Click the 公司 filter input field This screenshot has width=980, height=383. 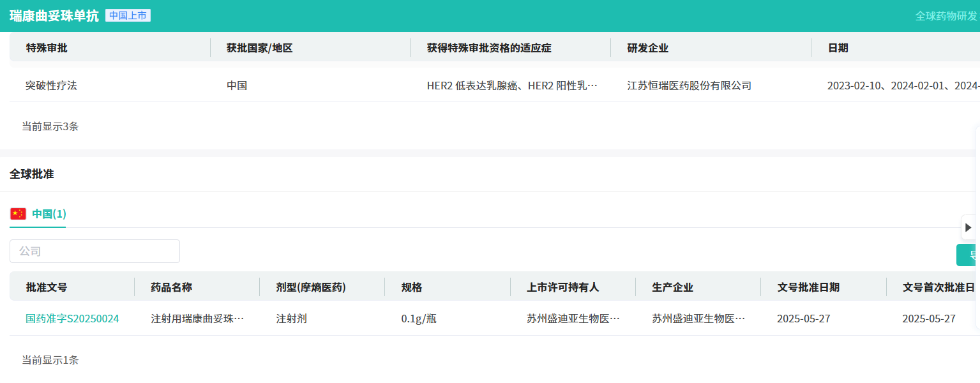(94, 252)
